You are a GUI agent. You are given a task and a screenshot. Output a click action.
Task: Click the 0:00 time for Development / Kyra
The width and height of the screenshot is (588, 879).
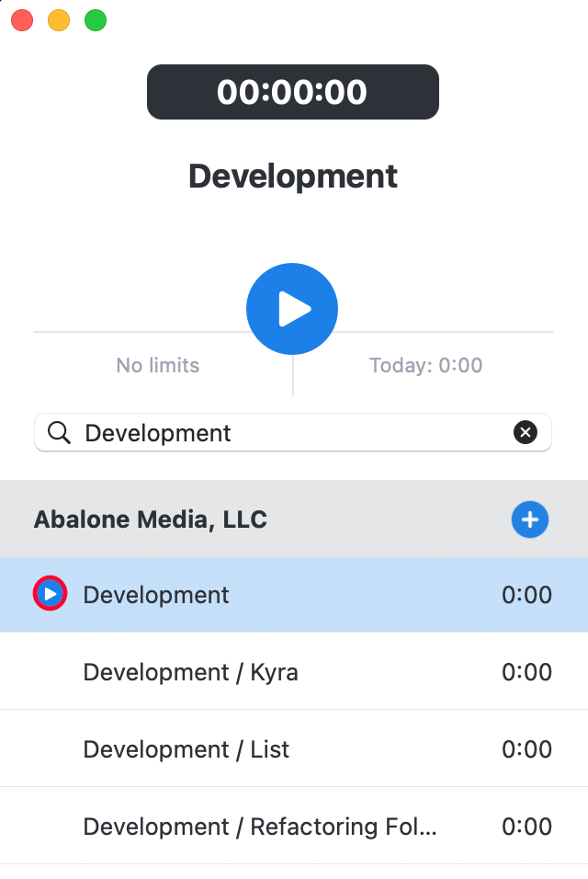pyautogui.click(x=526, y=672)
